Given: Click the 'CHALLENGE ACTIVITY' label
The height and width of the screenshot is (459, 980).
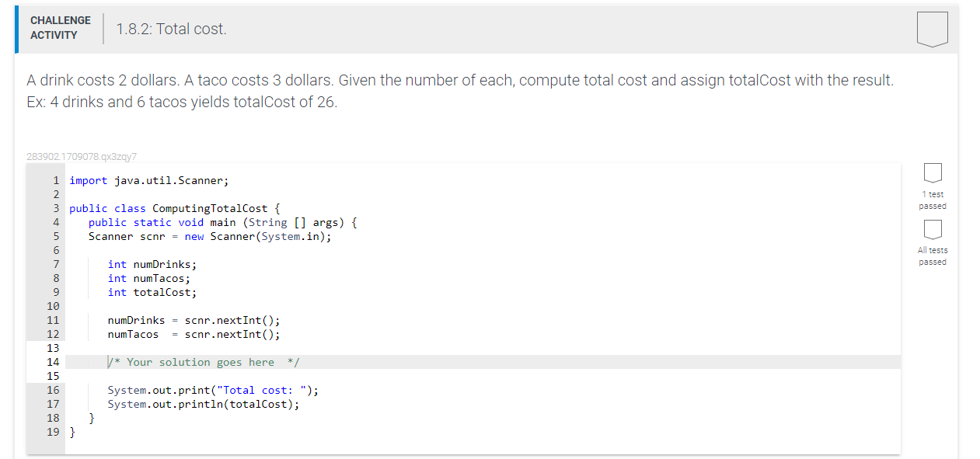Looking at the screenshot, I should coord(60,28).
